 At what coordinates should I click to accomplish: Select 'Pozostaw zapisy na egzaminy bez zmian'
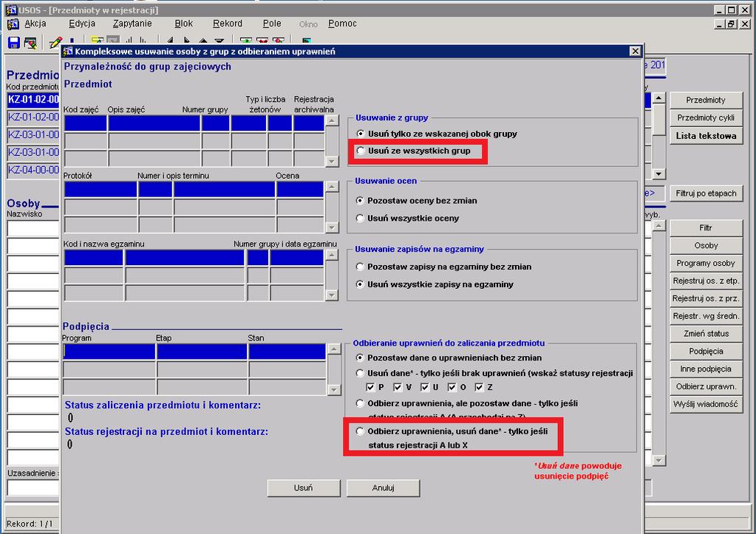pos(360,267)
